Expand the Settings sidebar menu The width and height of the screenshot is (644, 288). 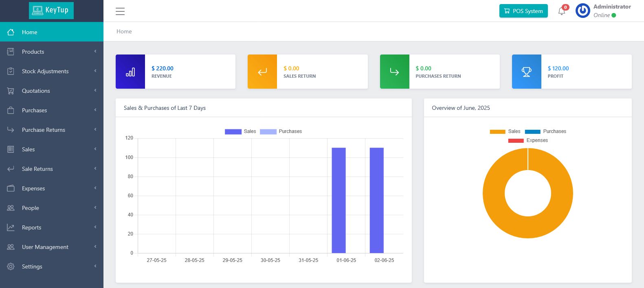[x=52, y=266]
